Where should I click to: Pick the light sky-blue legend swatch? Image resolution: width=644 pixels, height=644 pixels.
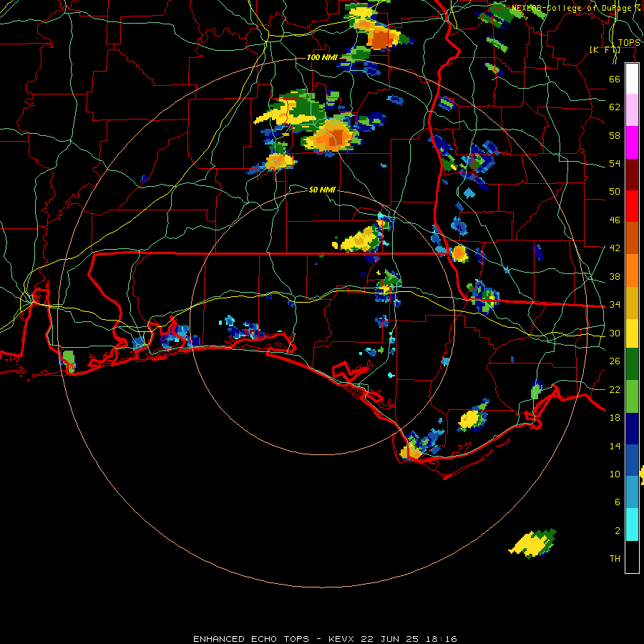[x=632, y=492]
